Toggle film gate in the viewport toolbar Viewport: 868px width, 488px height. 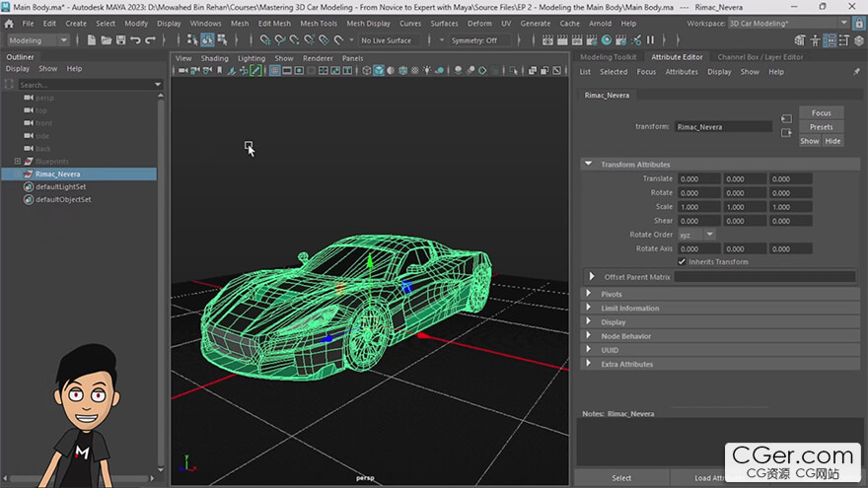(x=287, y=71)
